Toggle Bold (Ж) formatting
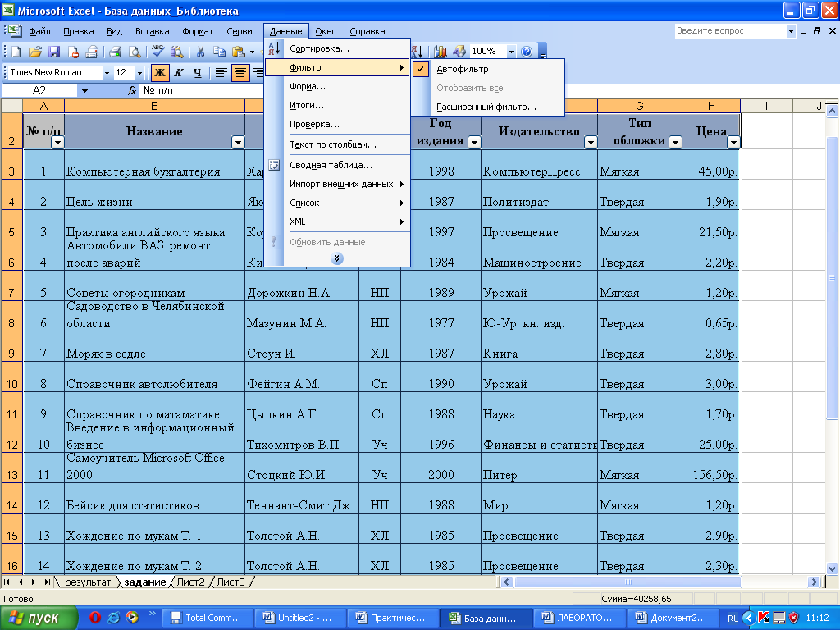The image size is (840, 630). tap(160, 72)
